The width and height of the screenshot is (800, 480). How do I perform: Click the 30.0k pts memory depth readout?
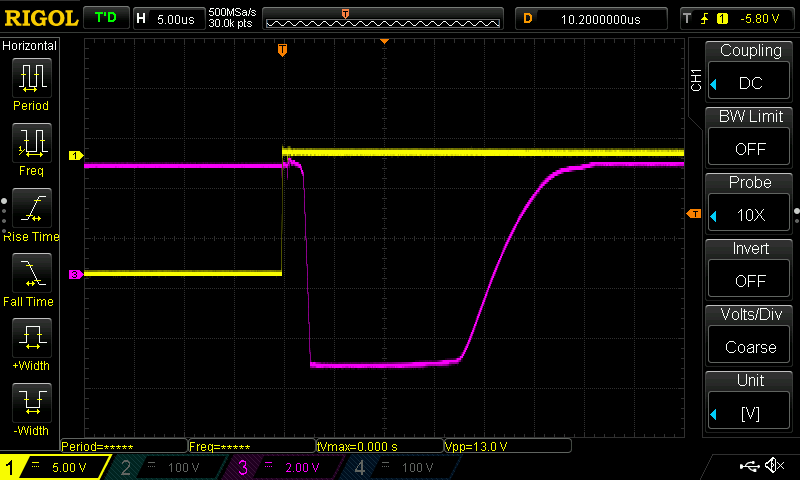(231, 23)
